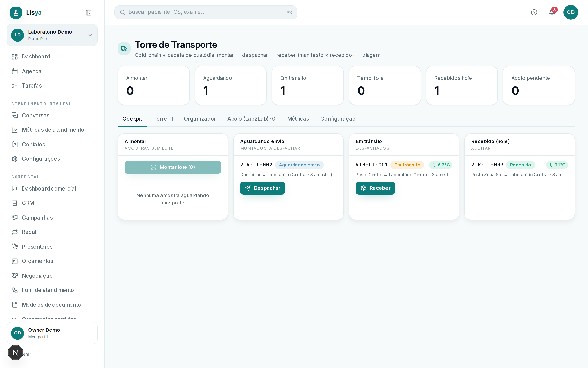Screen dimensions: 588x368
Task: Open the Apoio (Lab2Lab) · 0 tab
Action: click(251, 119)
